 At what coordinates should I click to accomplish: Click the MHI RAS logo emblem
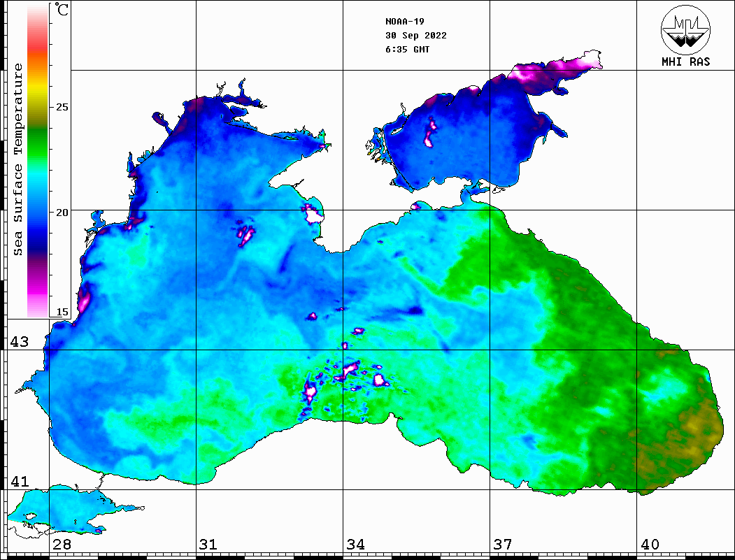pos(685,29)
